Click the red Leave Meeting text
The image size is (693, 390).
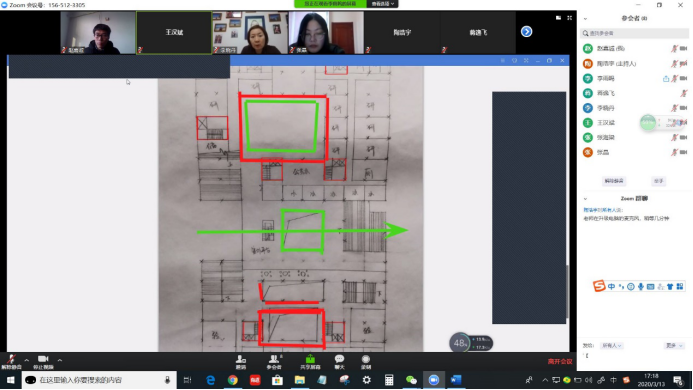[x=560, y=361]
